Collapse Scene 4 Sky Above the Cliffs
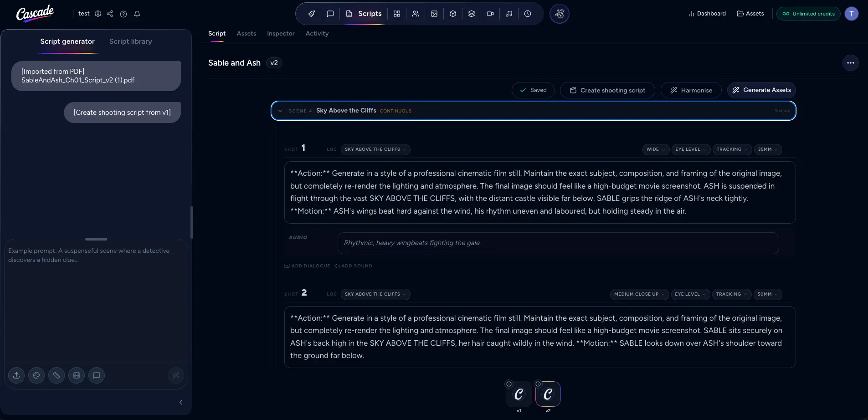Image resolution: width=868 pixels, height=420 pixels. click(x=280, y=111)
